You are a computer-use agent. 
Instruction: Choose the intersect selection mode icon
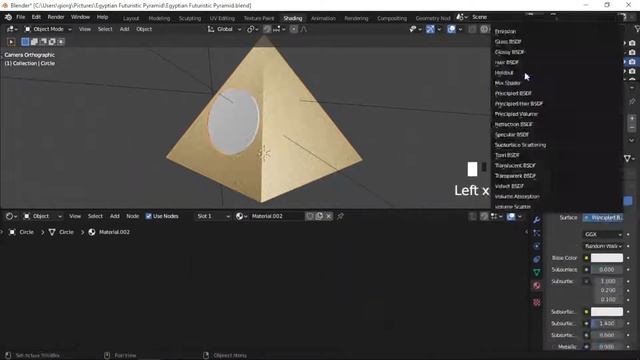[x=61, y=42]
